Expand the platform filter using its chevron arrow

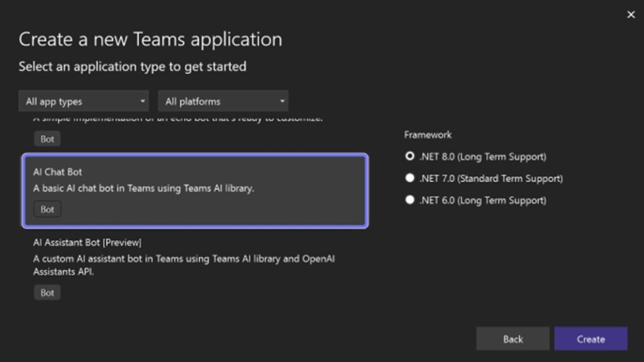coord(282,101)
